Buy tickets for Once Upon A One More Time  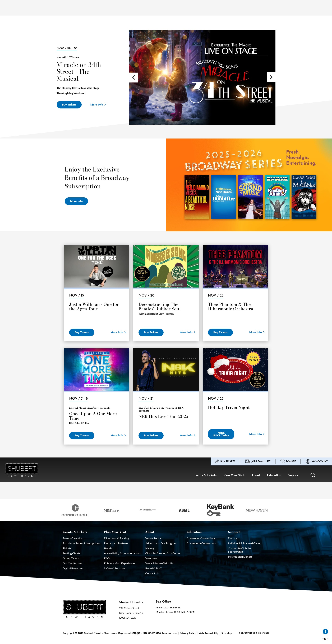82,436
